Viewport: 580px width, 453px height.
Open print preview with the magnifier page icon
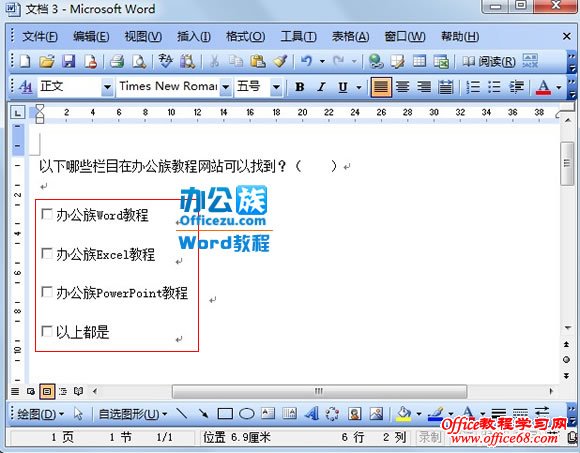139,61
